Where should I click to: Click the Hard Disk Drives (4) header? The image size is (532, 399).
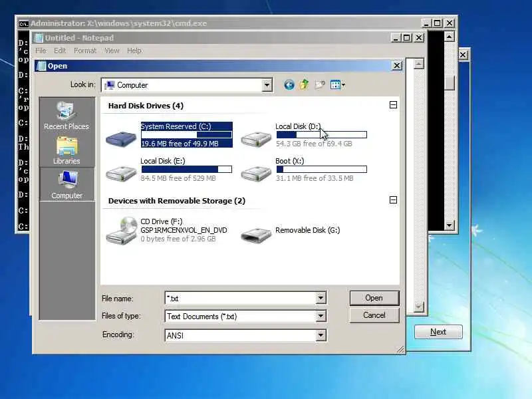[146, 106]
